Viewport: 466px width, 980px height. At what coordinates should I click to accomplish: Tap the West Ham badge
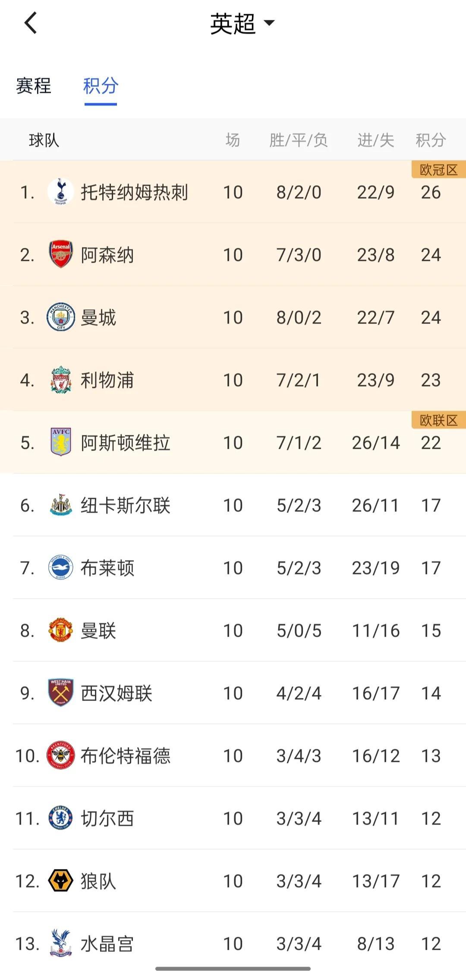[x=60, y=693]
